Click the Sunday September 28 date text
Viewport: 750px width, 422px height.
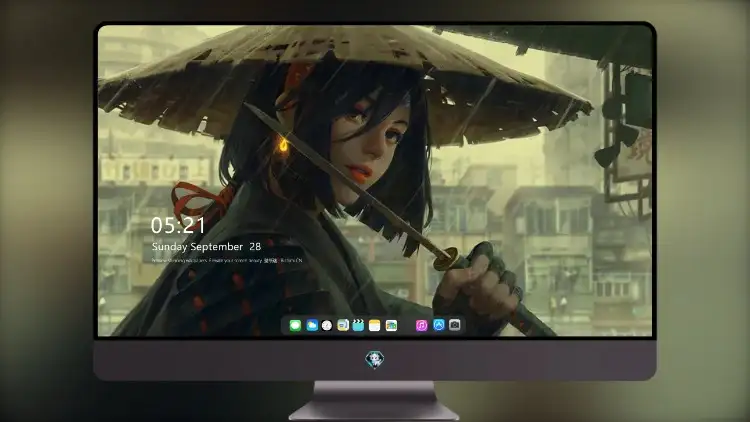[206, 246]
